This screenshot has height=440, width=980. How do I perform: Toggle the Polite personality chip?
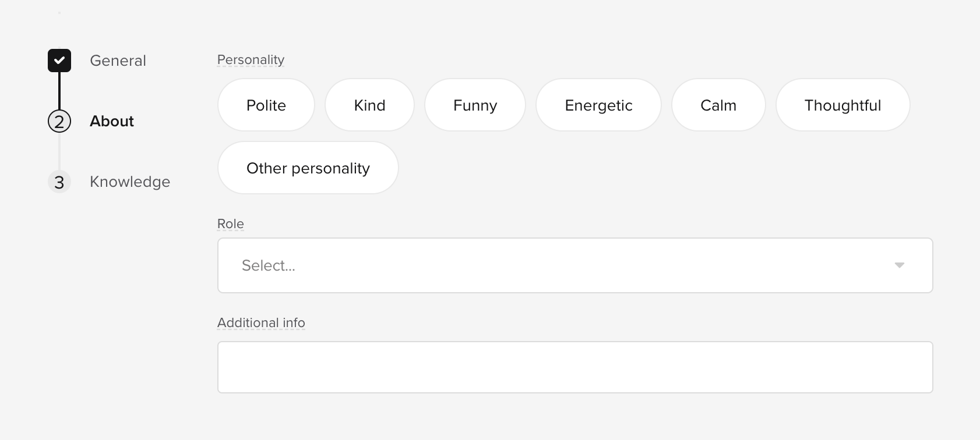[266, 105]
